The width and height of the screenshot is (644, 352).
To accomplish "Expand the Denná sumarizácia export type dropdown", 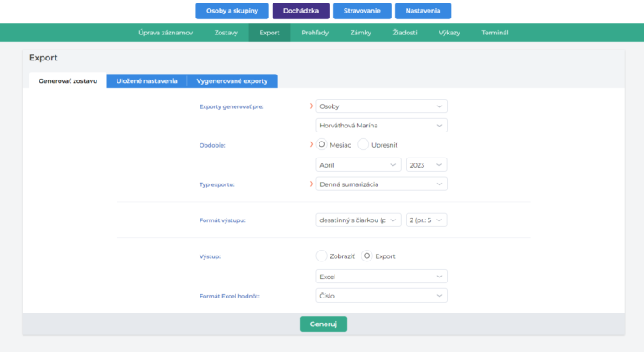I will coord(382,184).
